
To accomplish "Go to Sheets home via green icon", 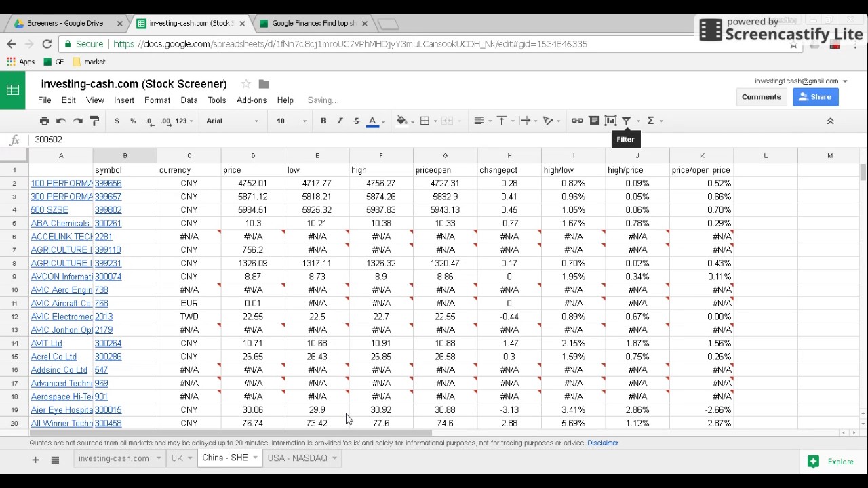I will pyautogui.click(x=13, y=90).
